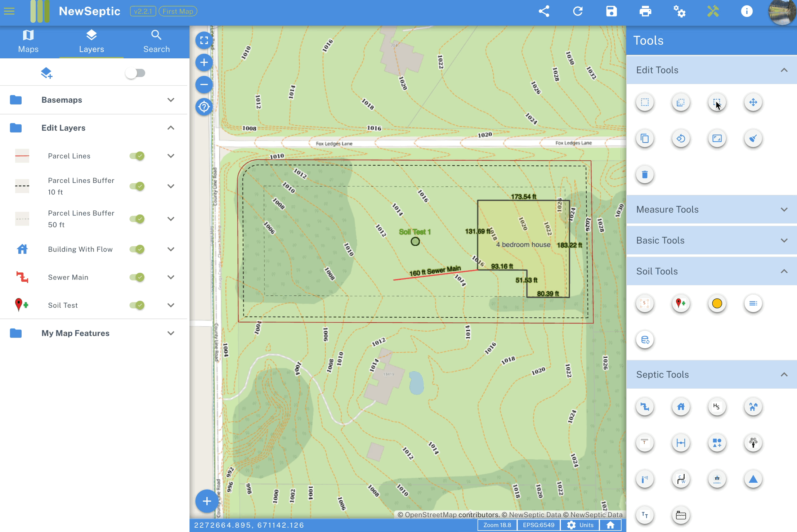This screenshot has width=797, height=532.
Task: Click the user profile avatar
Action: [x=782, y=12]
